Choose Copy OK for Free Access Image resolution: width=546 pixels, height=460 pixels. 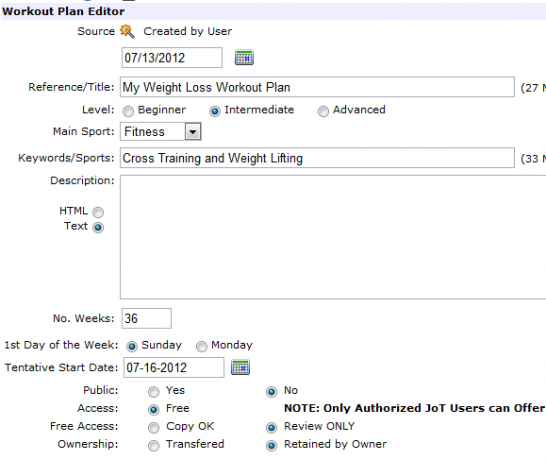153,428
